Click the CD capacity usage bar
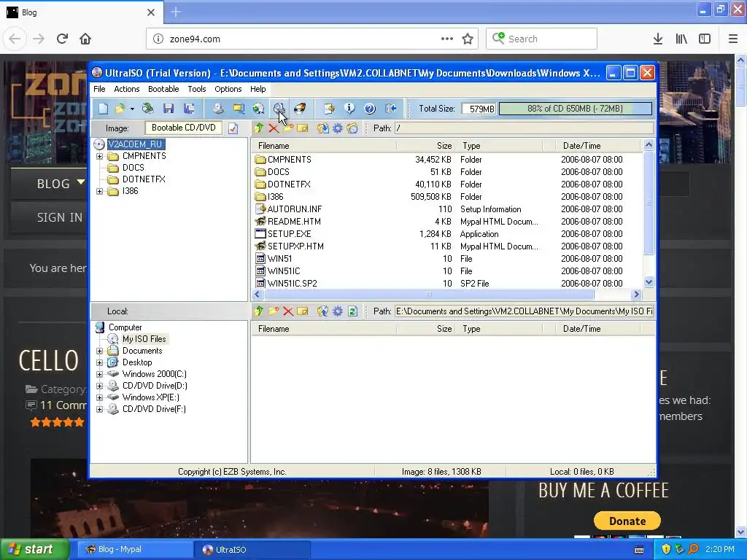The image size is (747, 560). click(x=575, y=109)
